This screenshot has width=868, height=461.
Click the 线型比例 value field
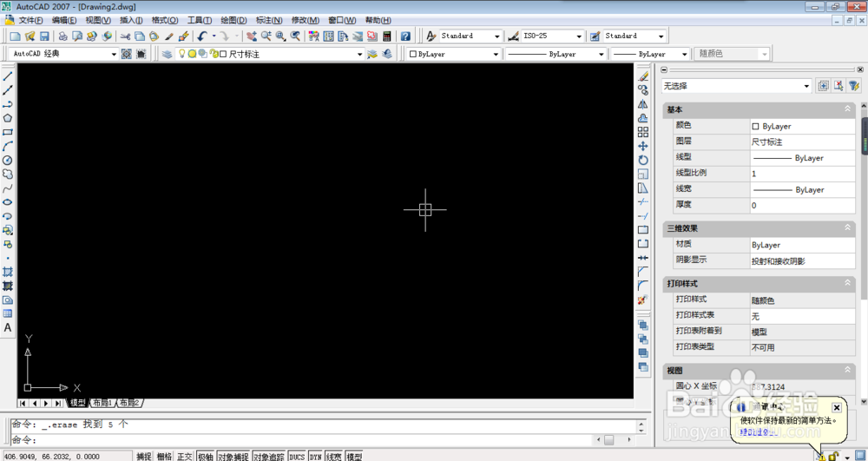click(x=803, y=174)
